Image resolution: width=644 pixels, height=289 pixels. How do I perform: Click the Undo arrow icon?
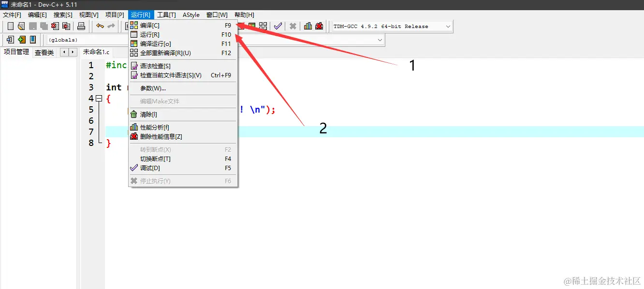(x=100, y=26)
